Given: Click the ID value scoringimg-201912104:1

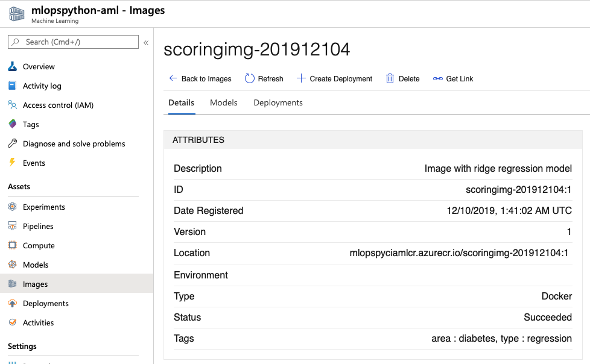Looking at the screenshot, I should [x=518, y=189].
